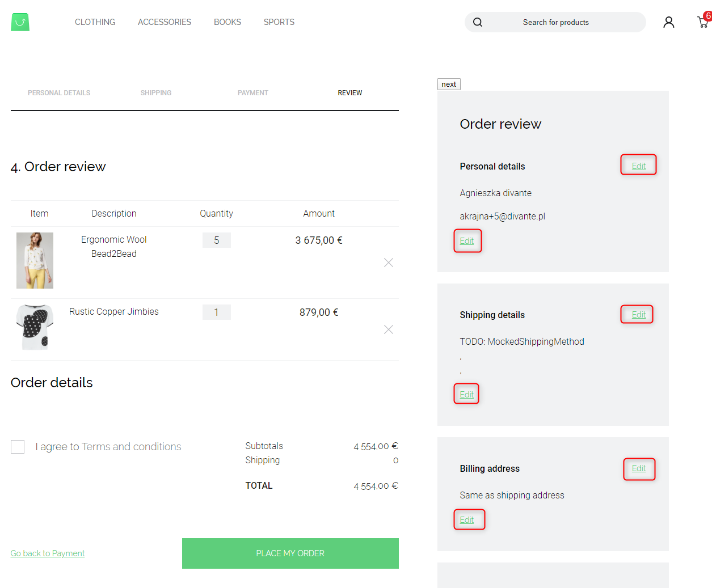Viewport: 712px width, 588px height.
Task: Click the quantity field for Ergonomic Wool Bead2Bead
Action: [216, 240]
